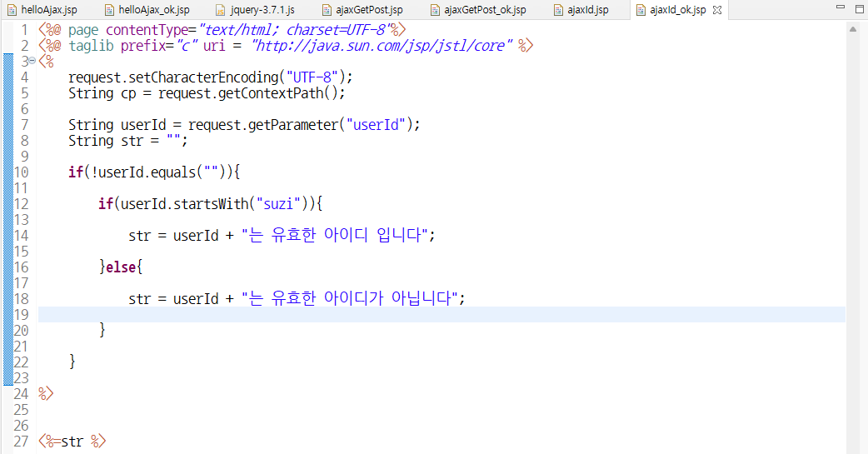The image size is (868, 454).
Task: Click 'request.getParameter' on line 7
Action: pyautogui.click(x=263, y=125)
